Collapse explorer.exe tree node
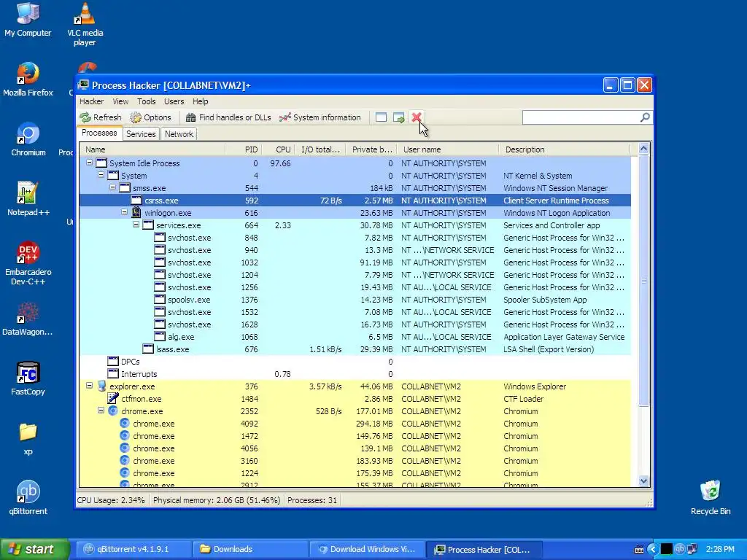747x560 pixels. click(89, 385)
